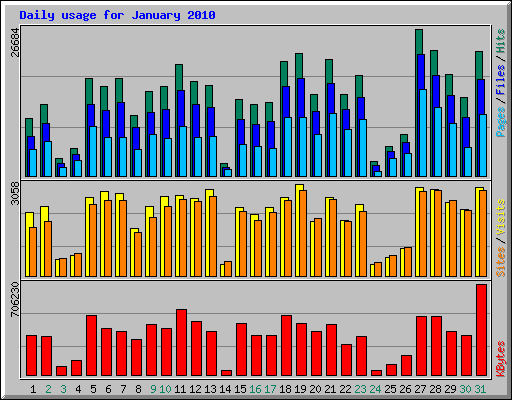This screenshot has width=512, height=400.
Task: Click the small red KBytes bar for day 24
Action: tap(376, 373)
